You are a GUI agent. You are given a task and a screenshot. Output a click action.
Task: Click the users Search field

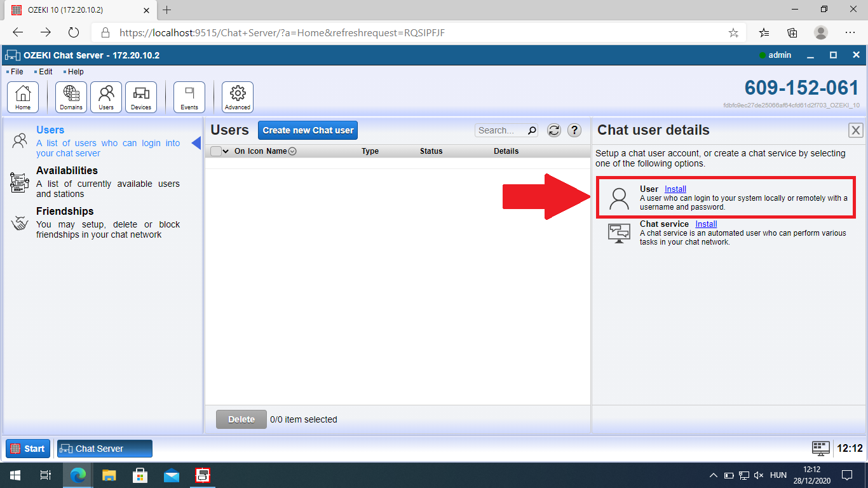[x=500, y=130]
